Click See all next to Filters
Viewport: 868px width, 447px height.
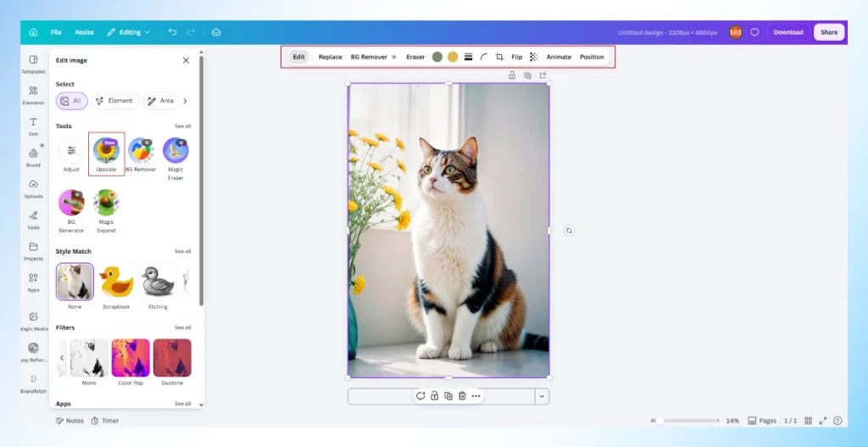tap(183, 328)
